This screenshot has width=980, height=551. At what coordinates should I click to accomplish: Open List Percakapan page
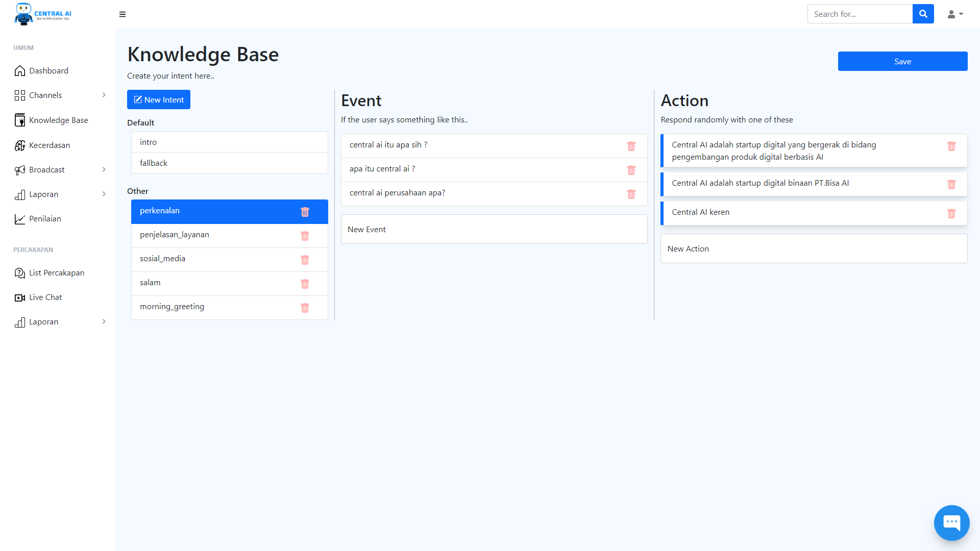[57, 273]
